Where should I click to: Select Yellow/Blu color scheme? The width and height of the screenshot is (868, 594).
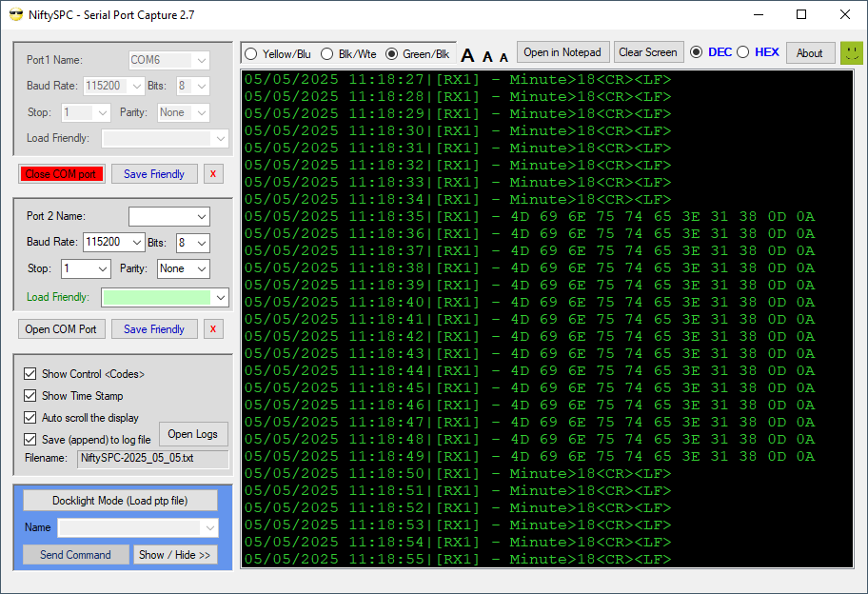(278, 53)
